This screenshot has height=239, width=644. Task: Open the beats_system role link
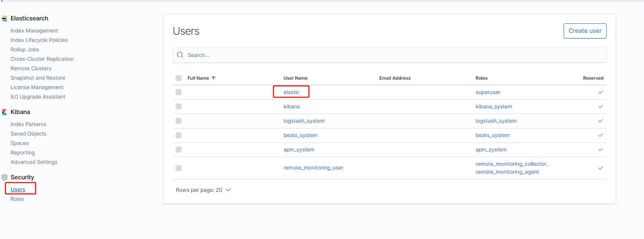point(493,135)
